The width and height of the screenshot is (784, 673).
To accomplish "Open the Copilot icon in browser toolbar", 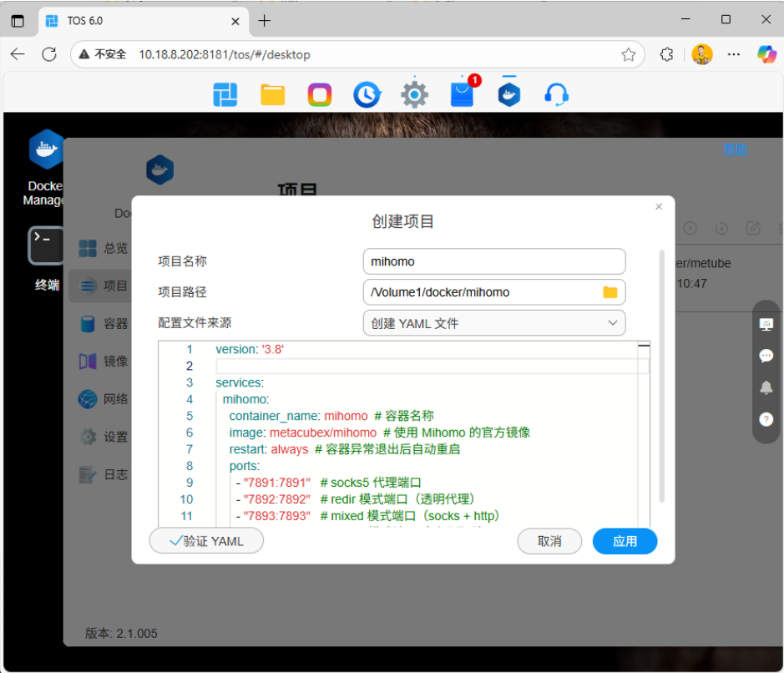I will pos(766,54).
